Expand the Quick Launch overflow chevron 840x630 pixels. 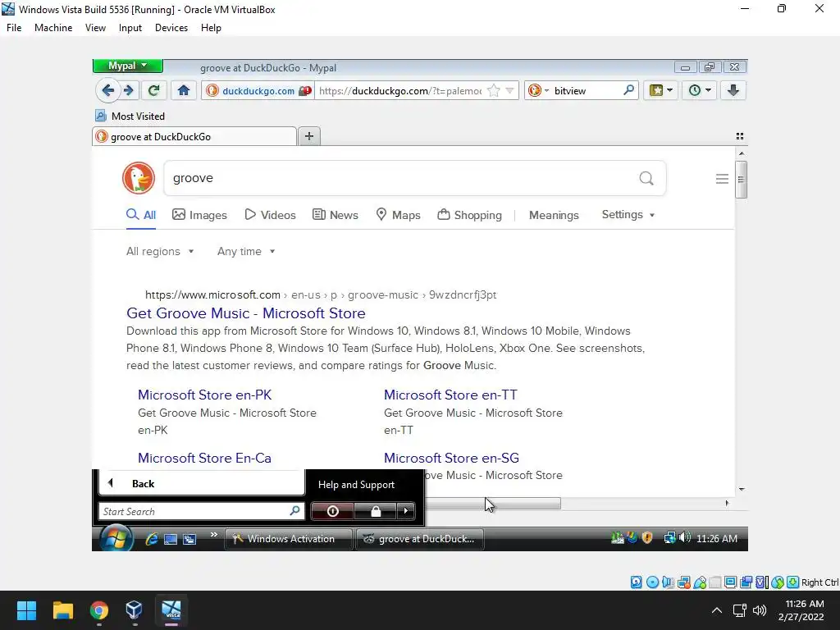[214, 535]
